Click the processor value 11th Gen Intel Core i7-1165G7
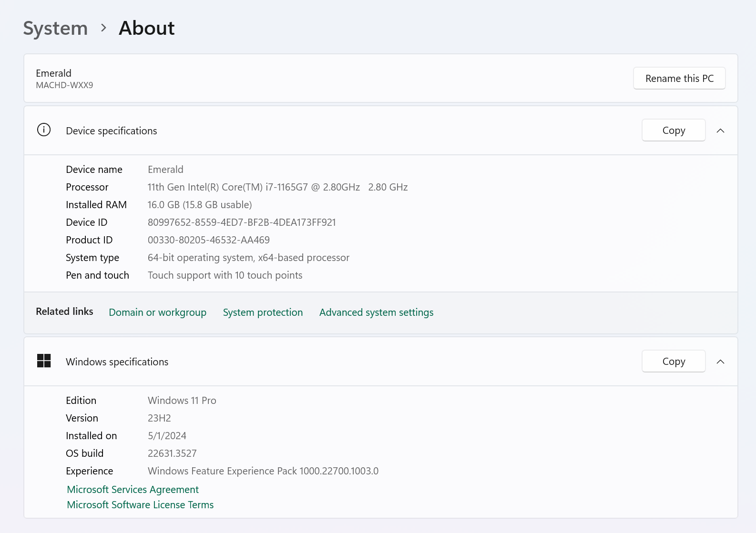This screenshot has height=533, width=756. pyautogui.click(x=277, y=187)
